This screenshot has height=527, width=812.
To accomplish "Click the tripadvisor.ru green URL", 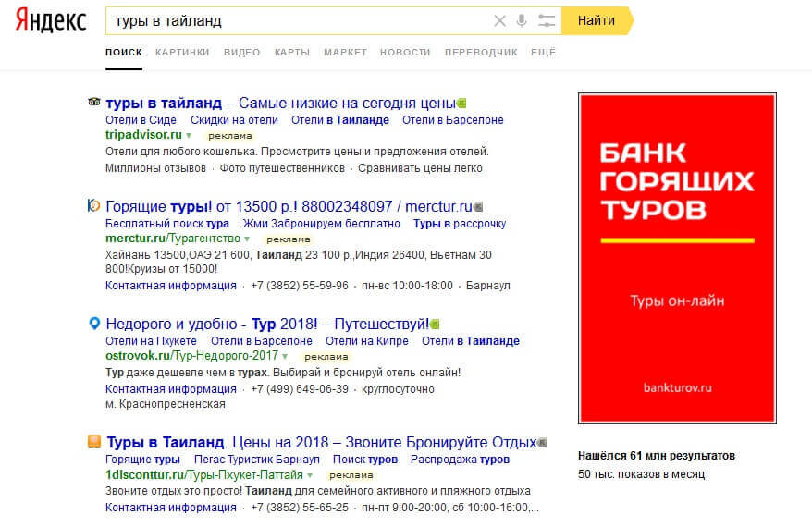I will [x=144, y=135].
